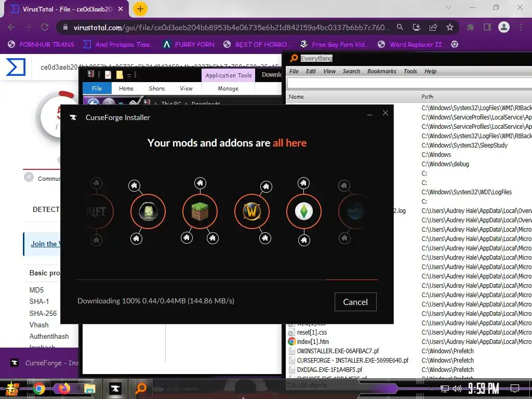This screenshot has height=399, width=532.
Task: Open File Explorer from the taskbar
Action: pyautogui.click(x=89, y=389)
